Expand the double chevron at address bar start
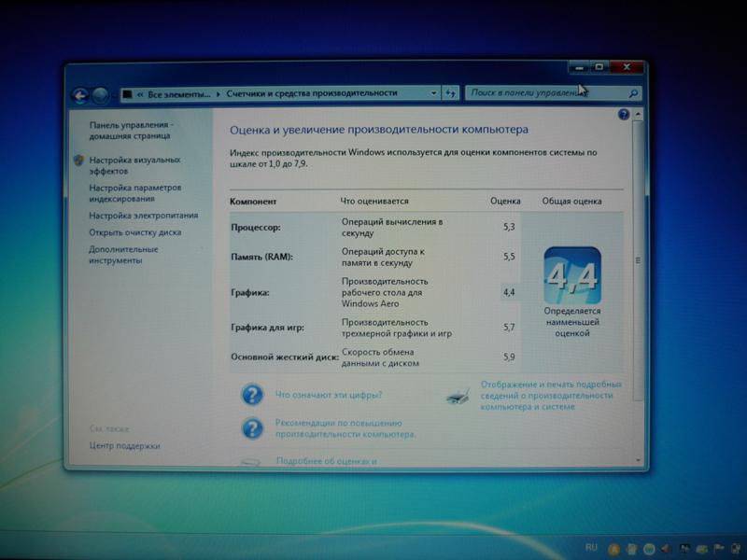This screenshot has width=747, height=560. (x=140, y=94)
